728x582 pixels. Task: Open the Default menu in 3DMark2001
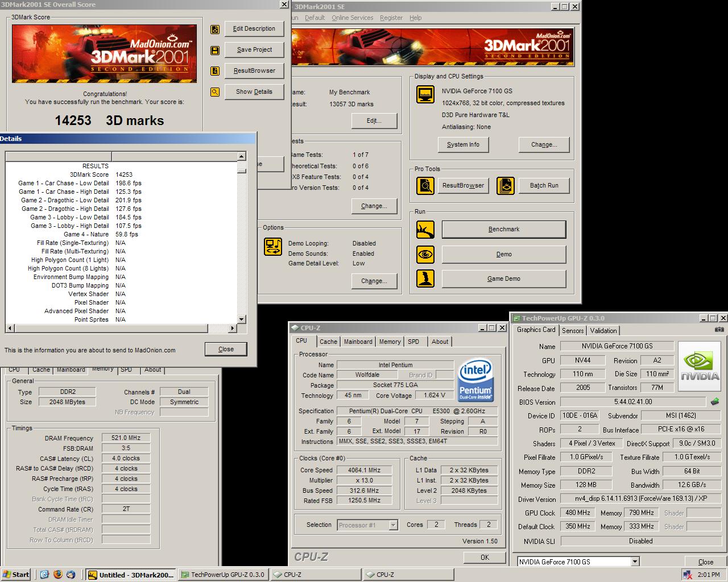point(315,18)
